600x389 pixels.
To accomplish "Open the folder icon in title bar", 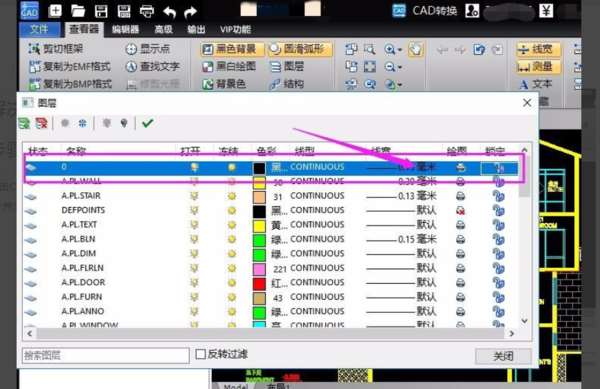I will (x=78, y=11).
